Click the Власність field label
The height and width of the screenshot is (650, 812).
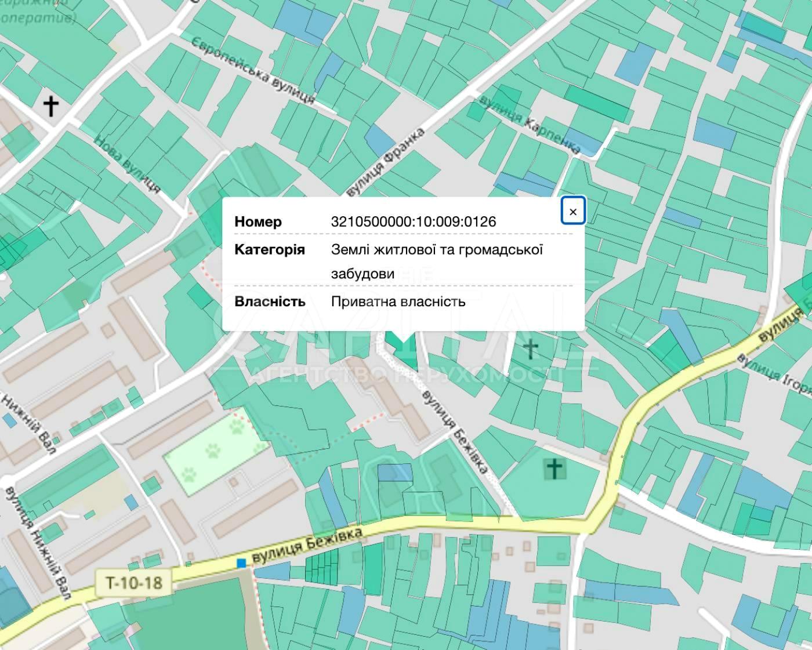[270, 302]
